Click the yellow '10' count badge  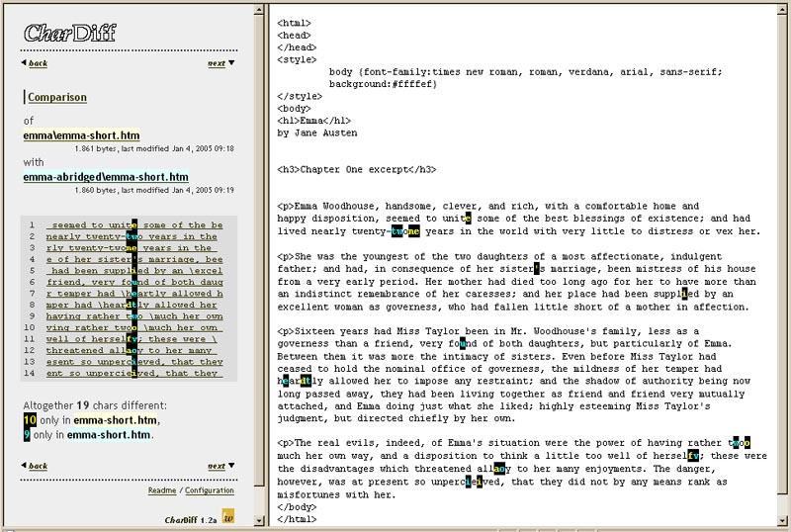click(30, 420)
